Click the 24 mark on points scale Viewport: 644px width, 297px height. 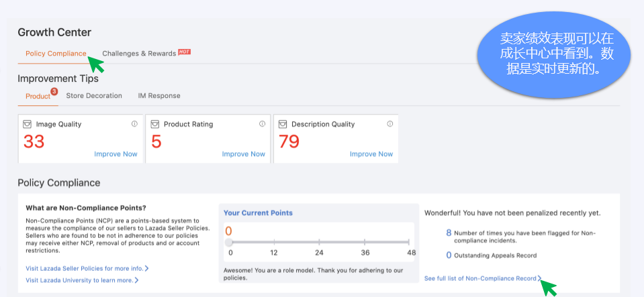pyautogui.click(x=319, y=253)
